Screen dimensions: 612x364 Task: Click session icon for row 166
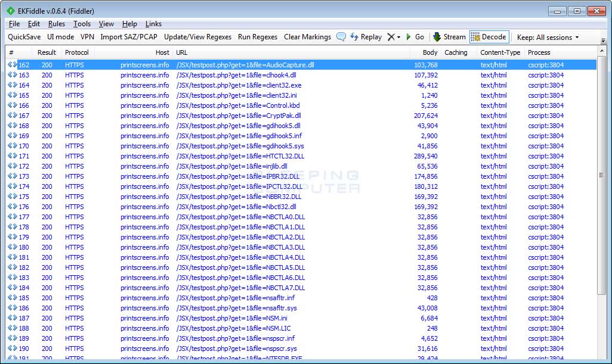click(x=12, y=105)
